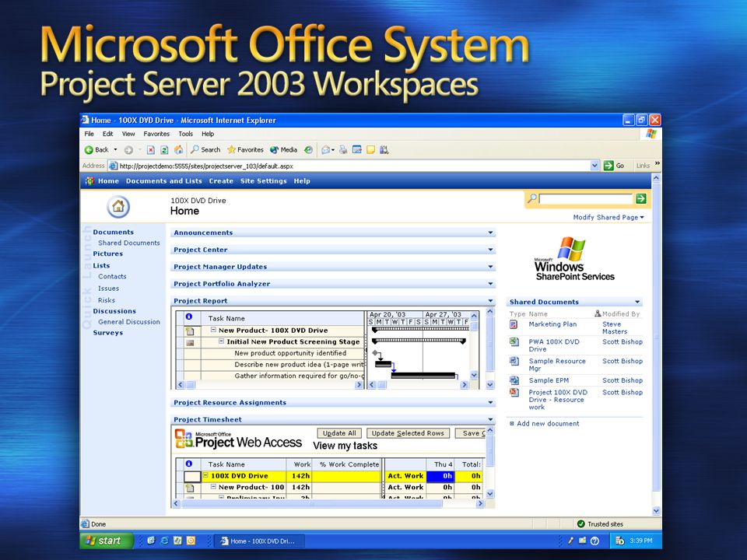747x560 pixels.
Task: Open the Risks list link
Action: [x=107, y=300]
